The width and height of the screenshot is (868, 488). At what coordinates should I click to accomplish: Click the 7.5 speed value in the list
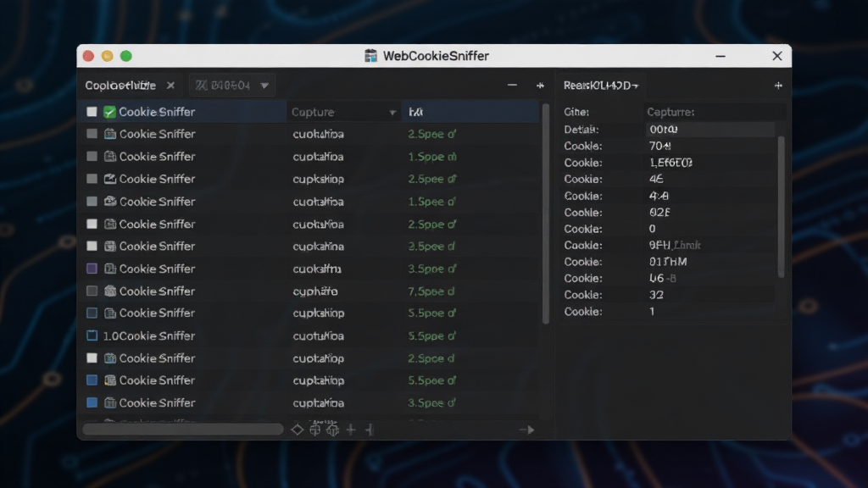pyautogui.click(x=431, y=291)
